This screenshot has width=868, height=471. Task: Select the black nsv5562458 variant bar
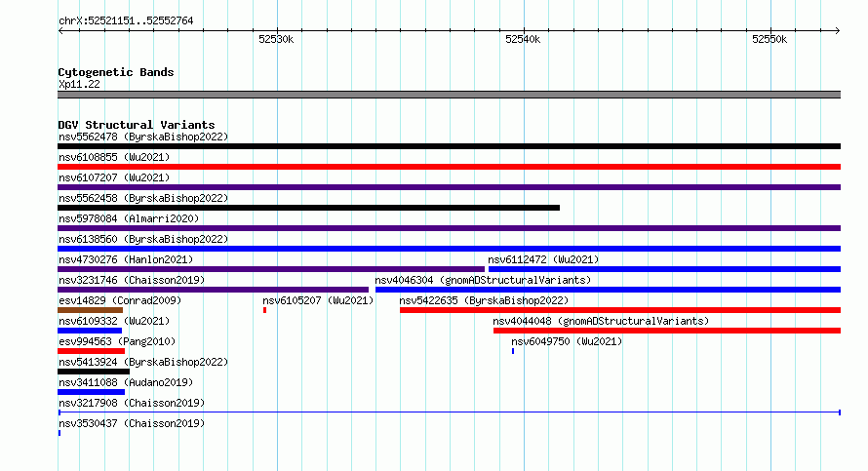tap(308, 208)
